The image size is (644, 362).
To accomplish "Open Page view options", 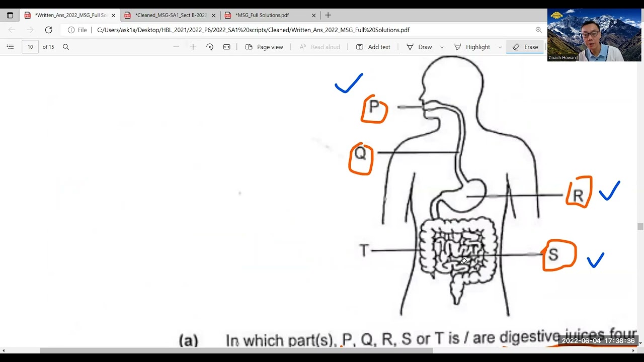I will pos(264,47).
